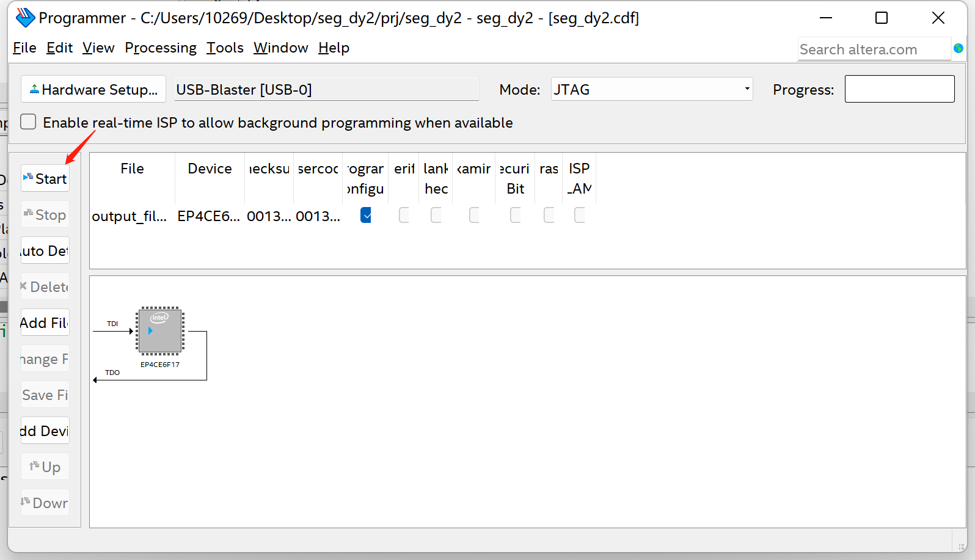
Task: Click the usercode value 0013...
Action: pos(318,216)
